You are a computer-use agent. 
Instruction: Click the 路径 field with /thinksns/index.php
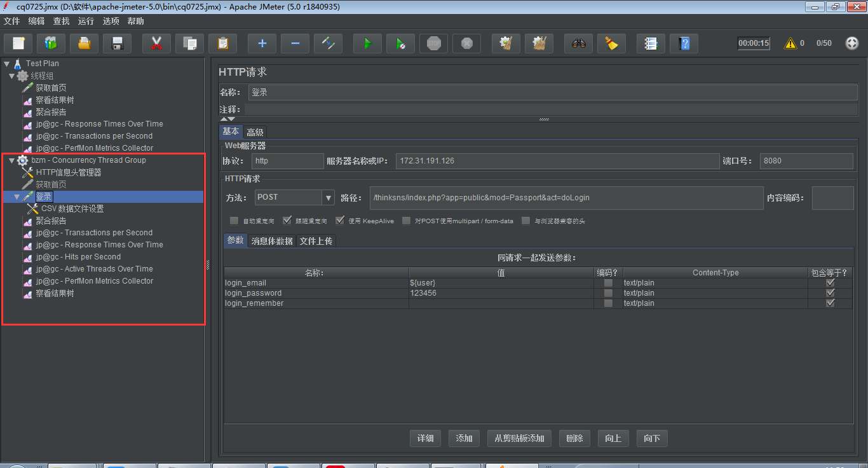(567, 198)
